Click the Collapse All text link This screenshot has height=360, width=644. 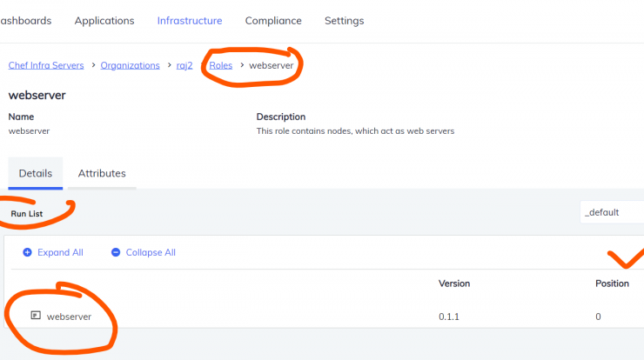click(151, 252)
